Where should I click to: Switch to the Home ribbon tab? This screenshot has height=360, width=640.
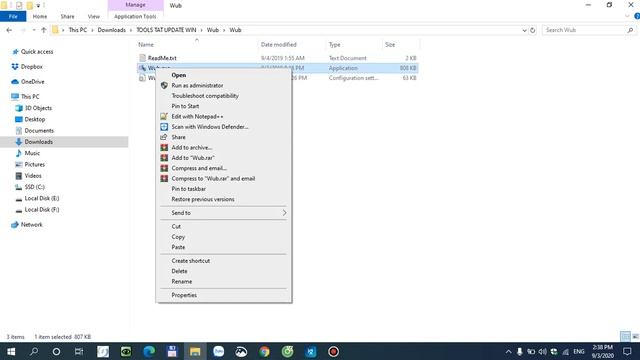[40, 16]
